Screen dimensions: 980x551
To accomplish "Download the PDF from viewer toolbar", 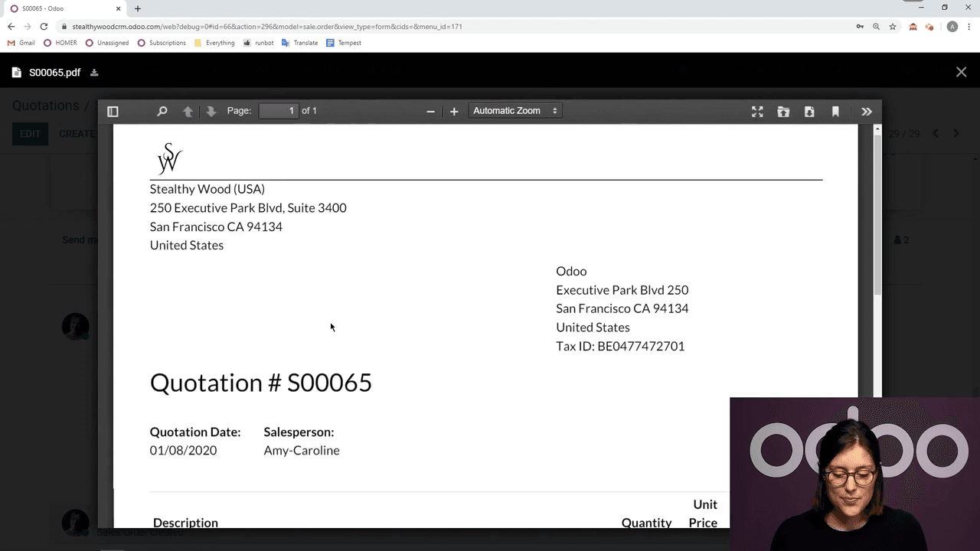I will click(x=809, y=112).
